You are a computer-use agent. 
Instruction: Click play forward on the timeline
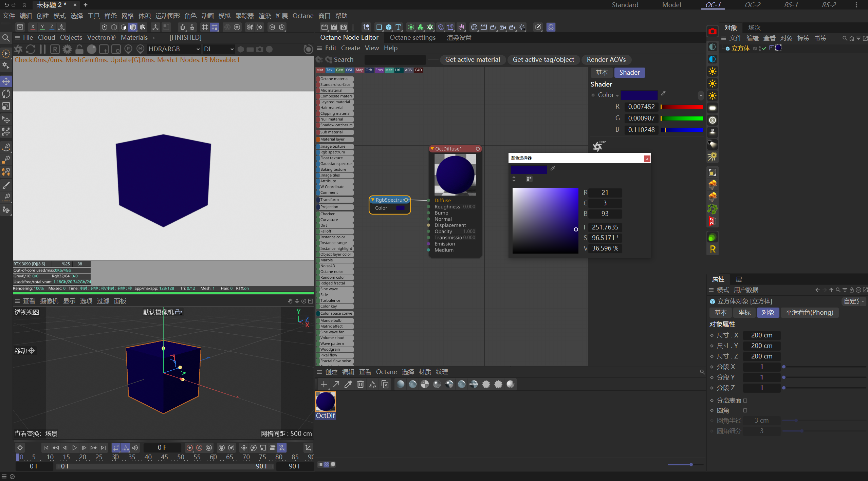tap(74, 448)
